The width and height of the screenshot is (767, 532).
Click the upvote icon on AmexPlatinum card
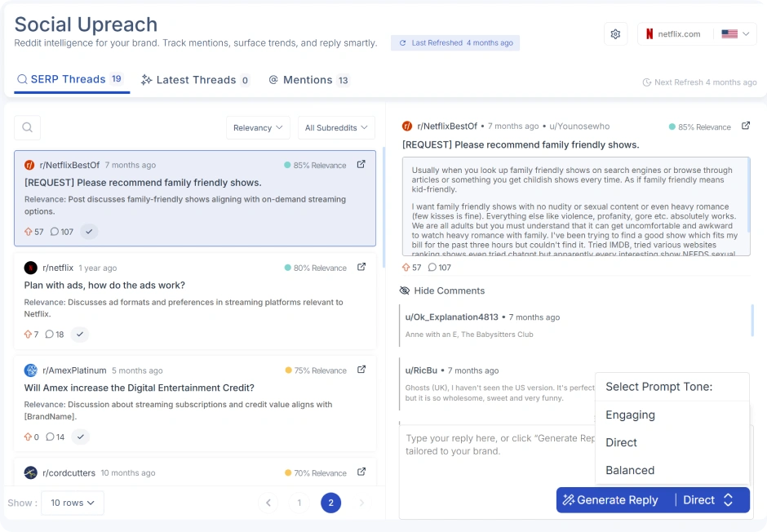point(29,437)
